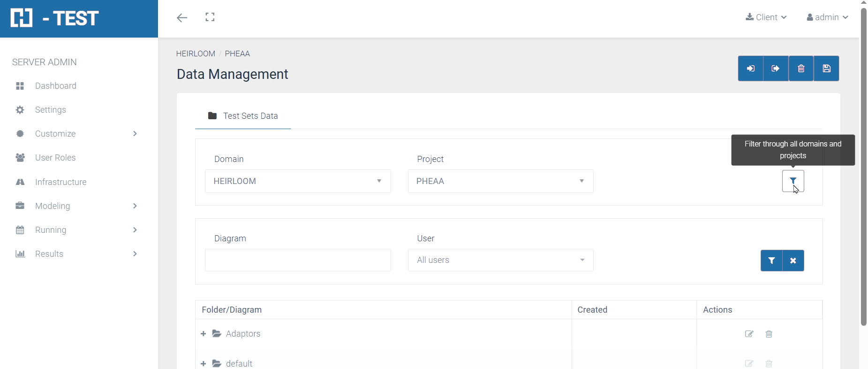Click the Diagram text input field
This screenshot has width=868, height=369.
[x=298, y=260]
